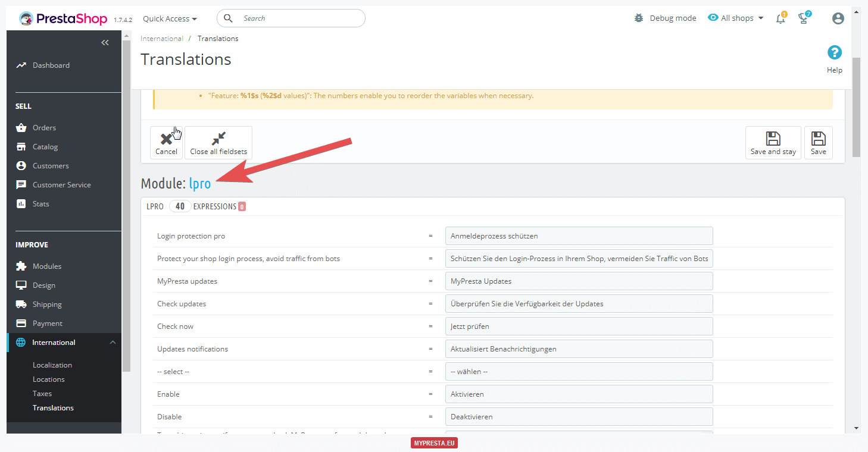Click the Stats chart icon
Image resolution: width=868 pixels, height=452 pixels.
[21, 204]
